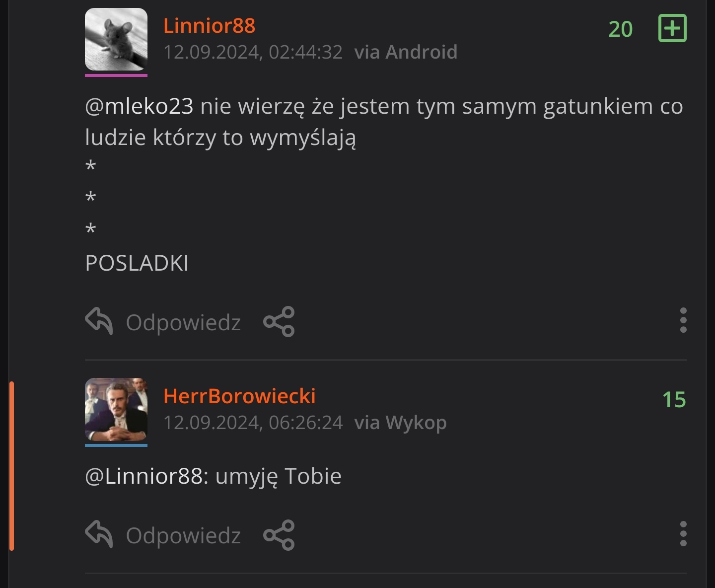The image size is (715, 588).
Task: Click the "via Android" label
Action: (x=406, y=52)
